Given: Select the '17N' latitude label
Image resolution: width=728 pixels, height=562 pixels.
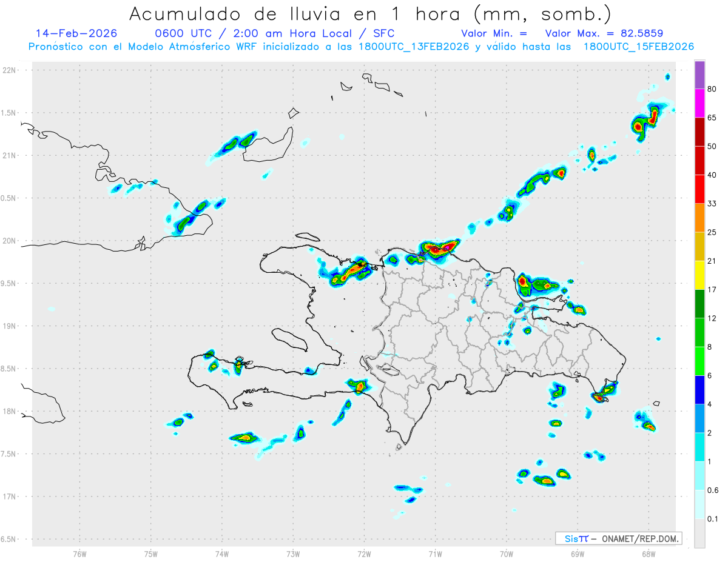Looking at the screenshot, I should (x=9, y=497).
